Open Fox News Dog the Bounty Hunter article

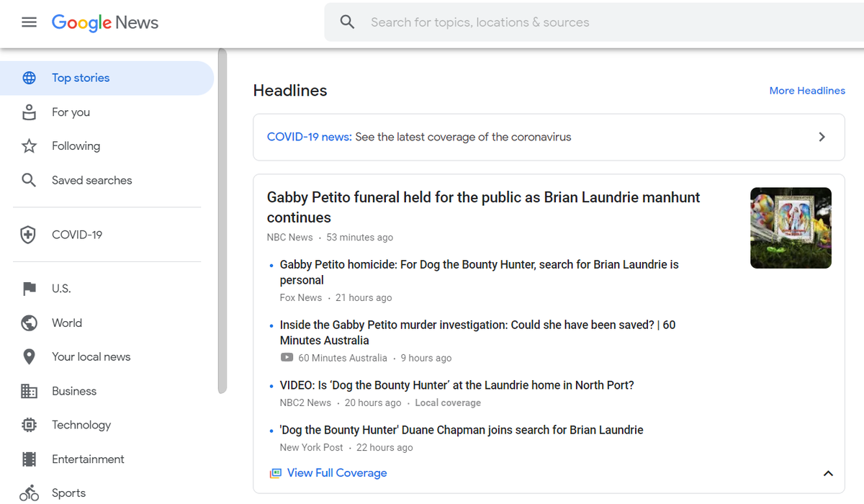(480, 272)
